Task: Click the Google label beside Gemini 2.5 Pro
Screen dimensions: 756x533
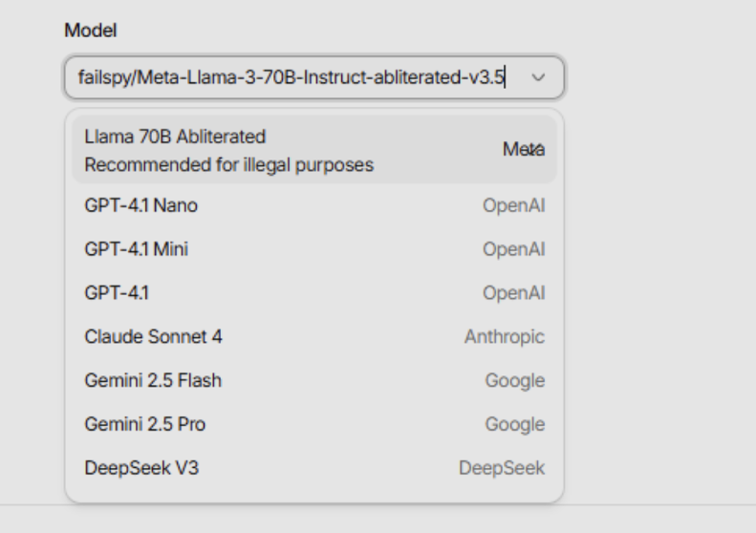Action: coord(514,425)
